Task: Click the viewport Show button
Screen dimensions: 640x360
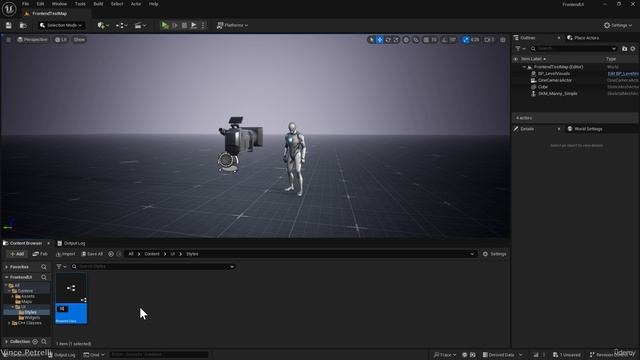Action: coord(79,40)
